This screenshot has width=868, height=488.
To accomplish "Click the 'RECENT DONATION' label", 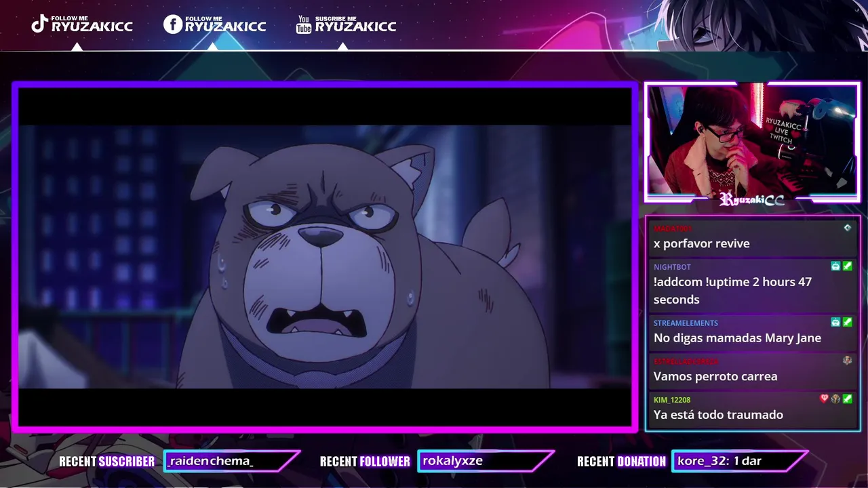I will 621,462.
